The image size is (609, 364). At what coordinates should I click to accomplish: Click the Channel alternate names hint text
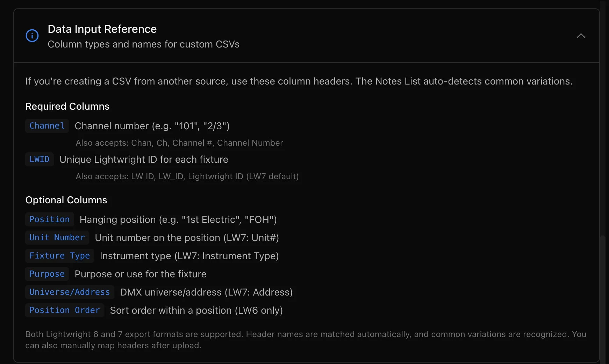click(179, 143)
